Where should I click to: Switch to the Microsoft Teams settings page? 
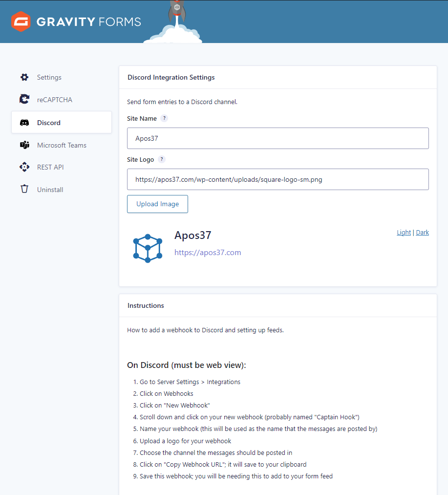coord(62,145)
